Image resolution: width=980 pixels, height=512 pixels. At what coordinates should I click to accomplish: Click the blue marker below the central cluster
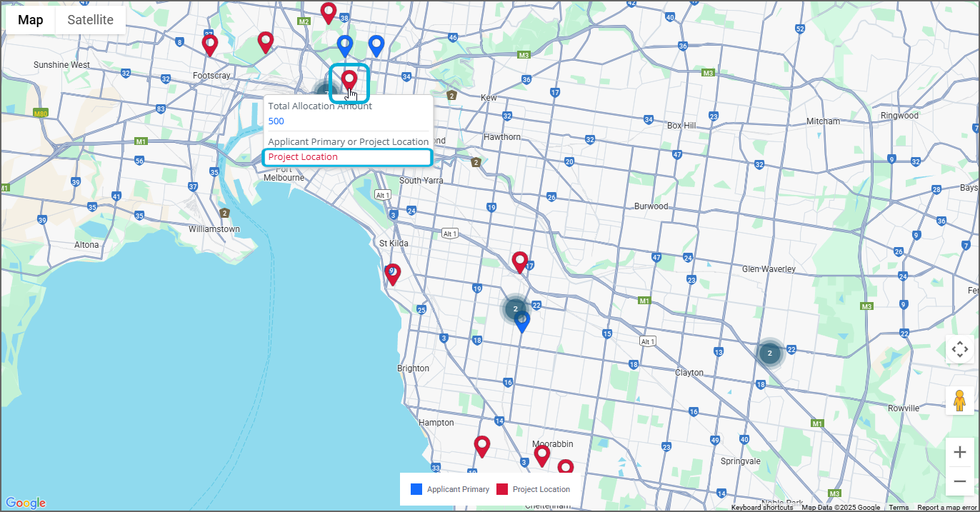click(522, 321)
